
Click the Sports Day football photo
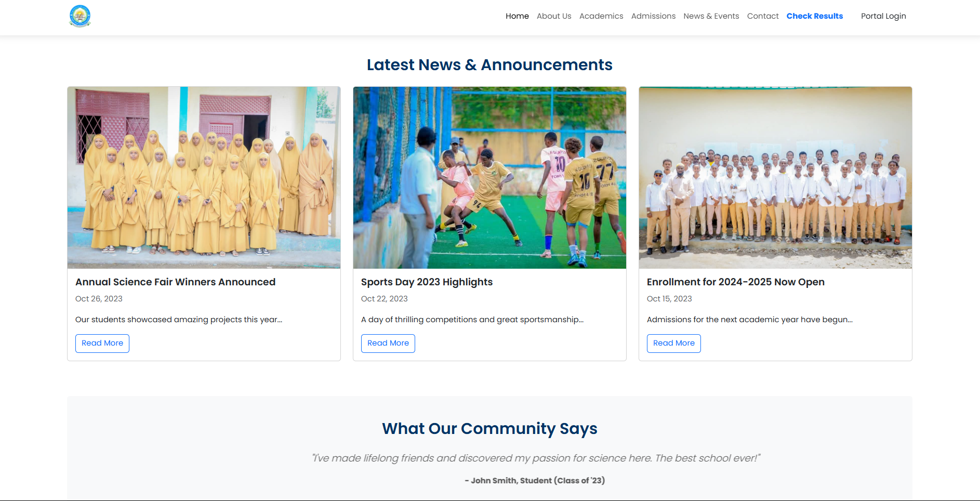pos(489,177)
